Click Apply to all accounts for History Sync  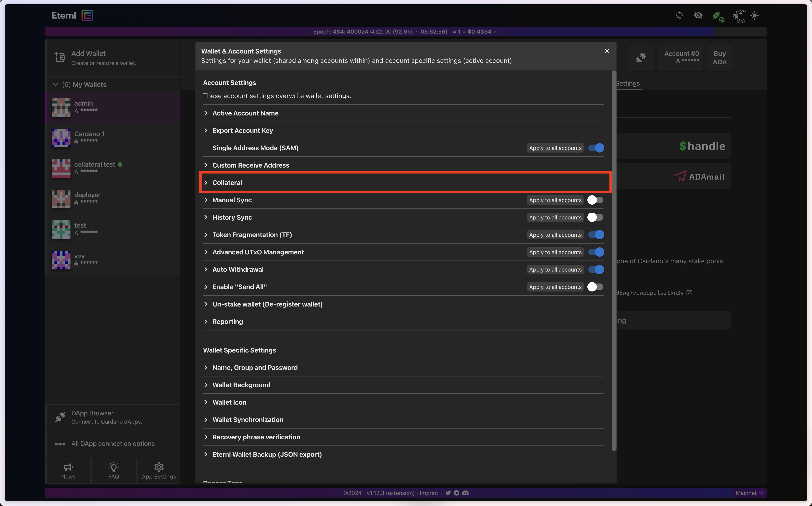point(555,218)
